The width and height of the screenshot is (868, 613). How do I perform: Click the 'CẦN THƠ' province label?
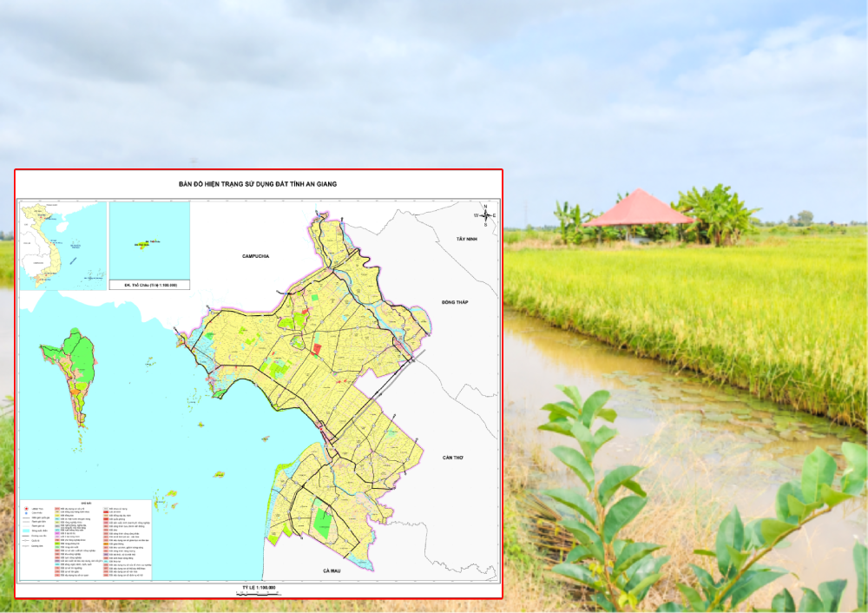pyautogui.click(x=453, y=458)
